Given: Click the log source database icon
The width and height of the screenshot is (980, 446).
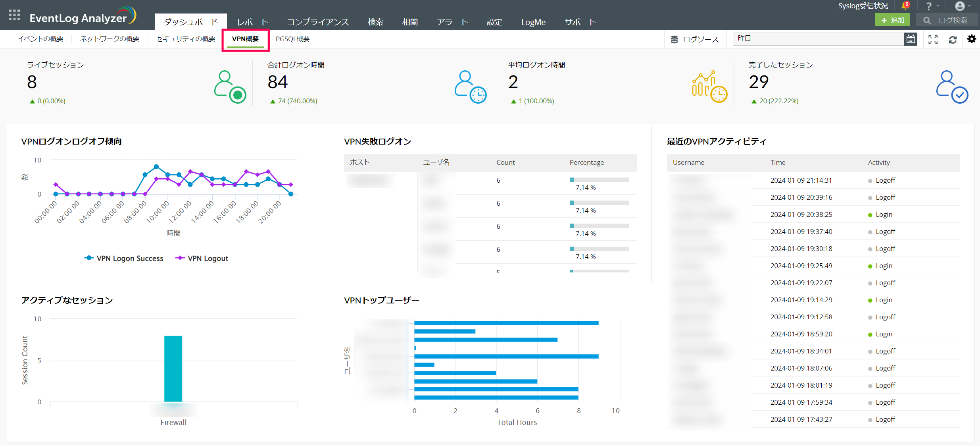Looking at the screenshot, I should (x=674, y=39).
